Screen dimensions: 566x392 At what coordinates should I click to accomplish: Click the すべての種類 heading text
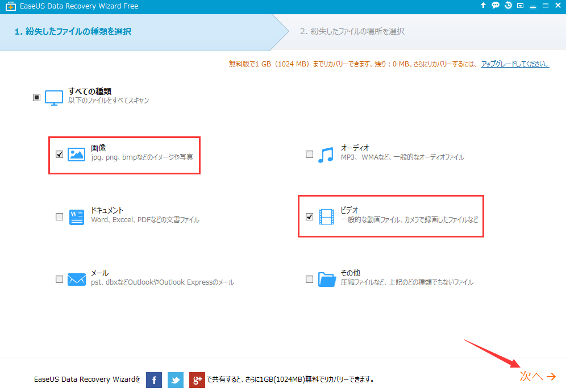tap(90, 91)
